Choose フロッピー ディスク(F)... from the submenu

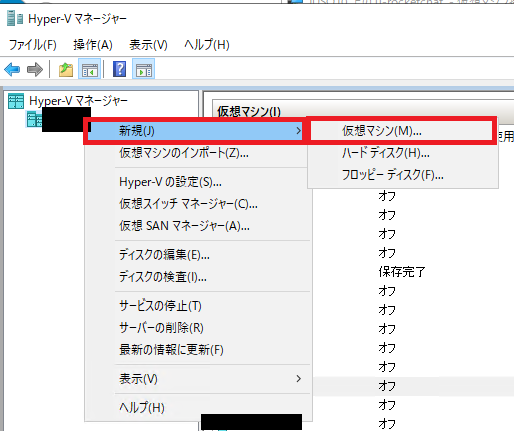403,175
